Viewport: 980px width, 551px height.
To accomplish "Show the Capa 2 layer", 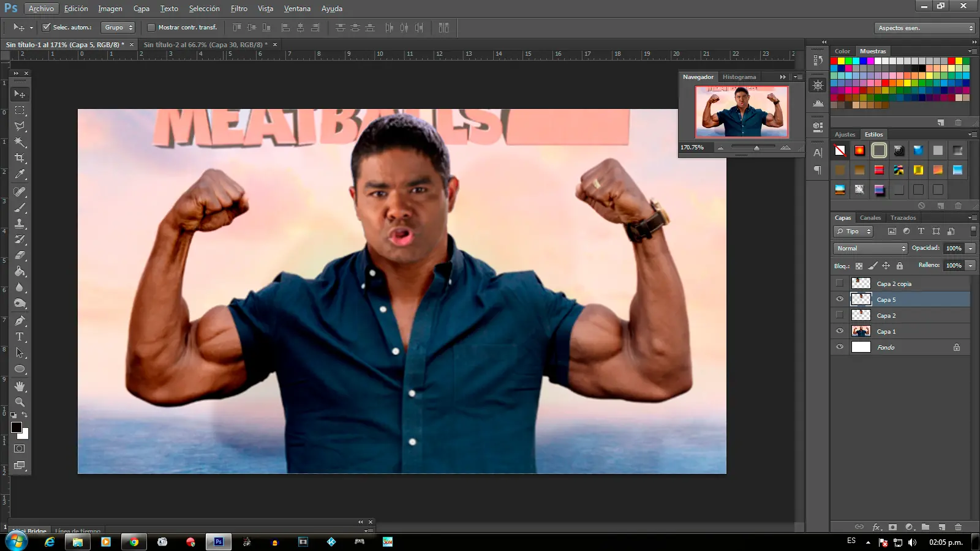I will pos(840,315).
